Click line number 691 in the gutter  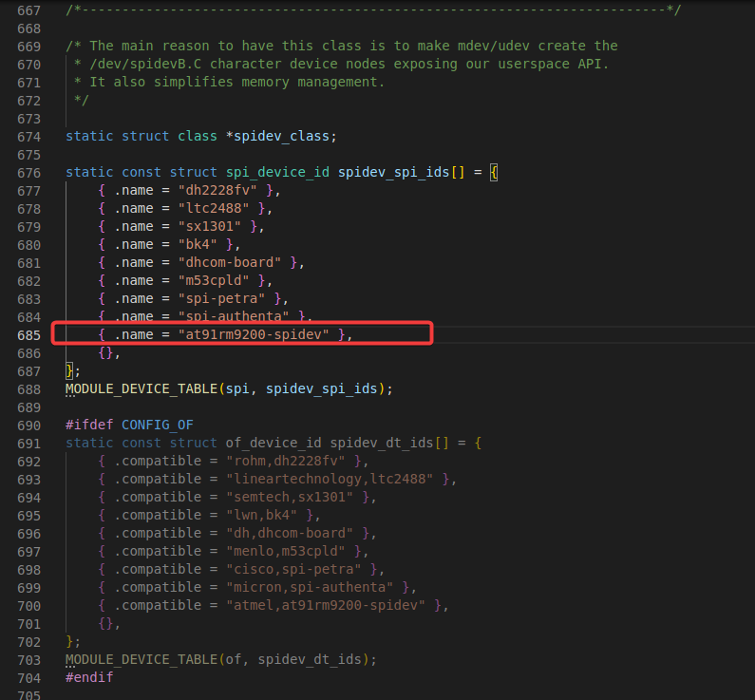click(28, 443)
